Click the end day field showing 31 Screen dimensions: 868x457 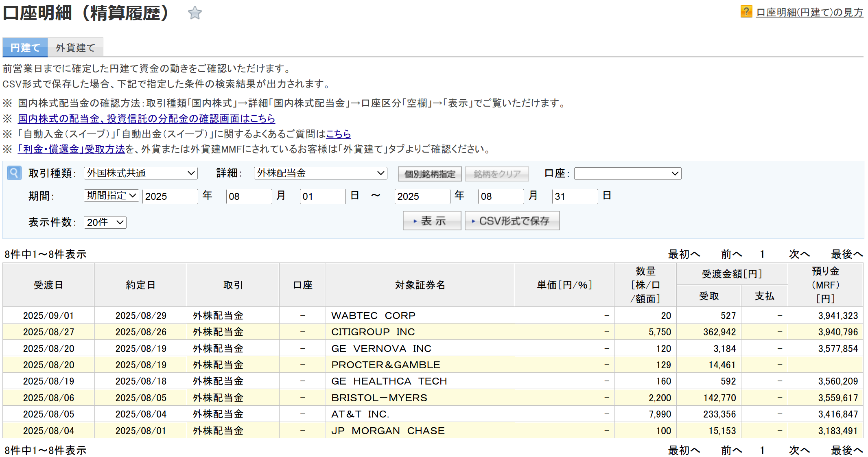tap(575, 196)
